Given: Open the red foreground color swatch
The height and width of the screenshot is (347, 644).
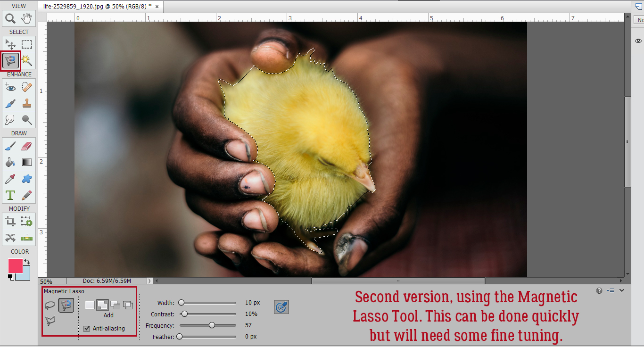Looking at the screenshot, I should [15, 265].
